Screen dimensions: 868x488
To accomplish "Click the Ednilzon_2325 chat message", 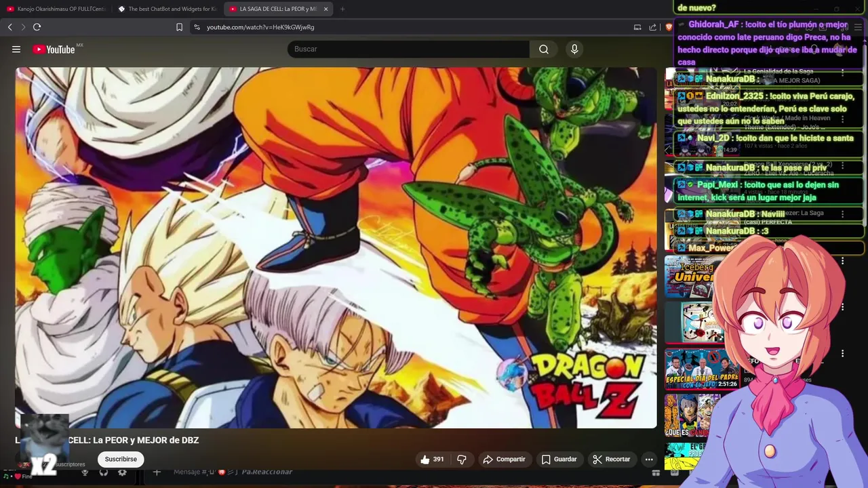I will tap(768, 109).
